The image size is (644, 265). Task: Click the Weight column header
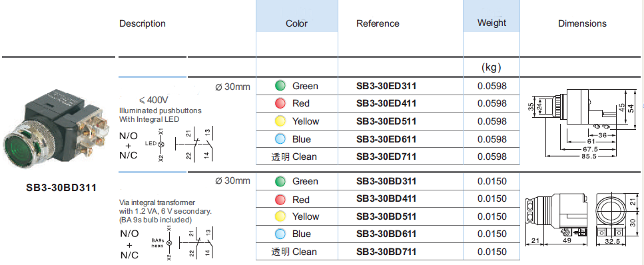coord(491,23)
